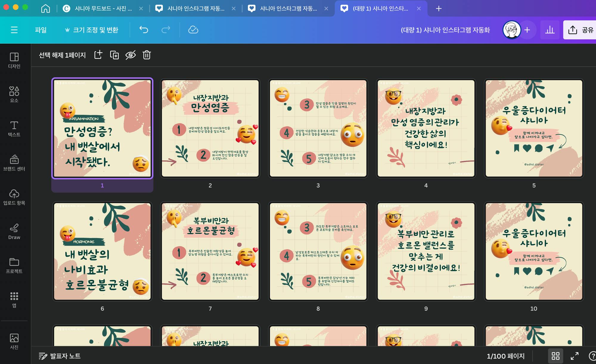The width and height of the screenshot is (596, 364).
Task: Select page 4 thumbnail with 핵심이에요
Action: (x=426, y=128)
